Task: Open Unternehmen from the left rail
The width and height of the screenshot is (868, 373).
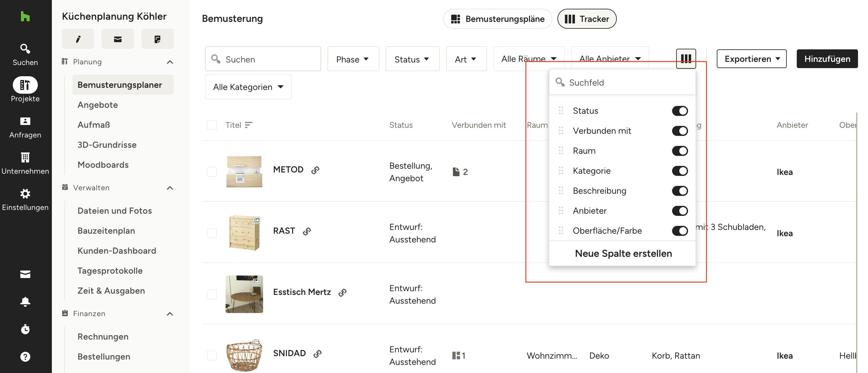Action: point(25,164)
